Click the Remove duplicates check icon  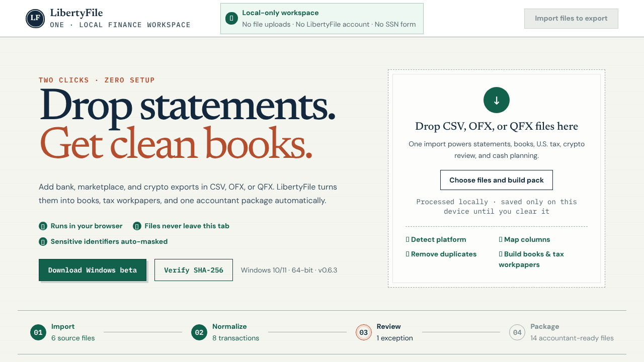tap(408, 254)
